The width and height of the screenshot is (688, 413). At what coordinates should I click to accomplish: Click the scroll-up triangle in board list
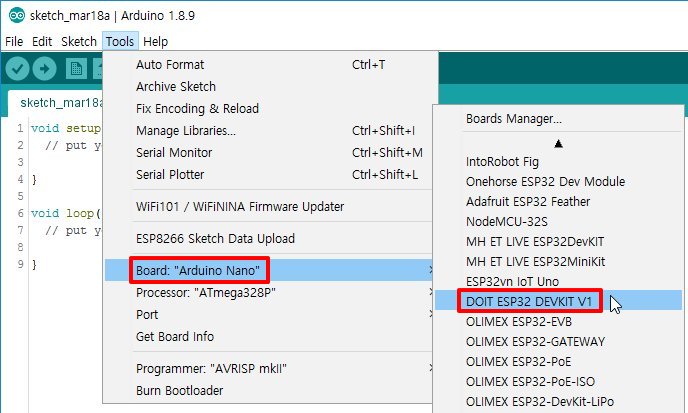pos(558,144)
